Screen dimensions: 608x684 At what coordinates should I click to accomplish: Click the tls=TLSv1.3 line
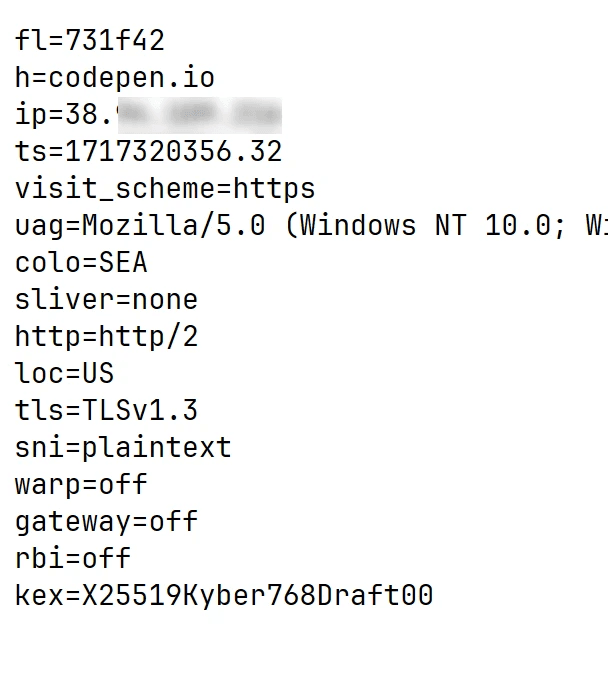pos(106,411)
